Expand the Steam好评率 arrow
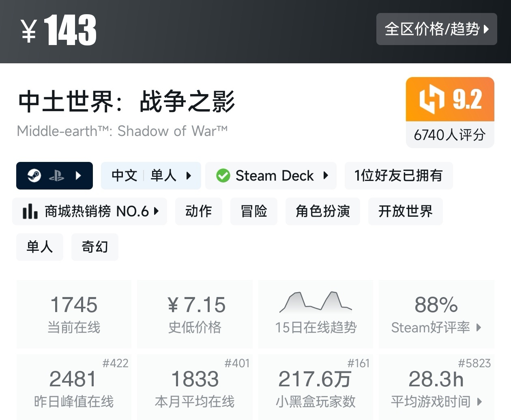 479,327
